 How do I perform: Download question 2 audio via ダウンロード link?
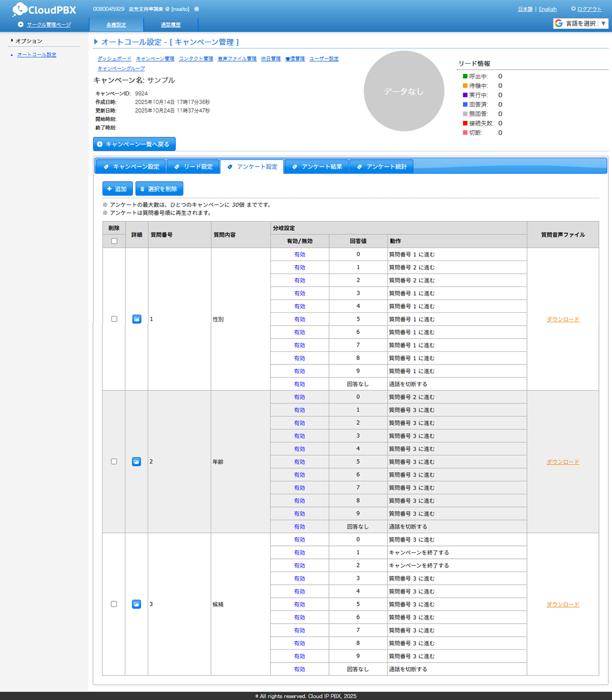562,462
